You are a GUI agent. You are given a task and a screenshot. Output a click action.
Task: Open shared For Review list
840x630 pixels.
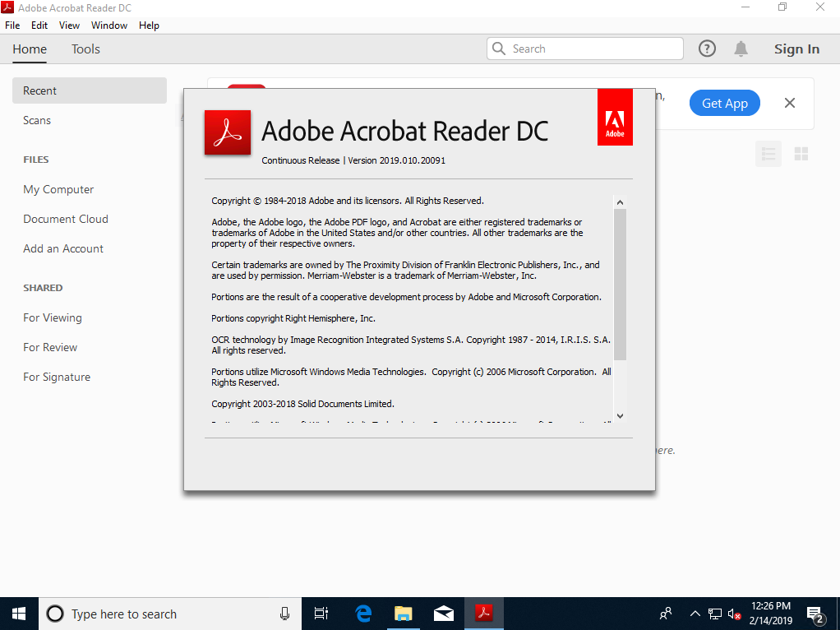pyautogui.click(x=50, y=347)
